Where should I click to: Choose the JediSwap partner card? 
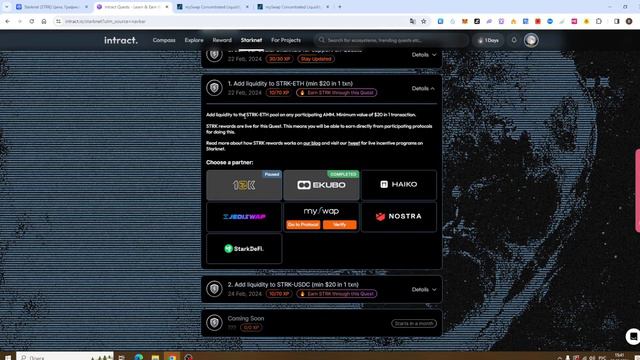click(244, 217)
